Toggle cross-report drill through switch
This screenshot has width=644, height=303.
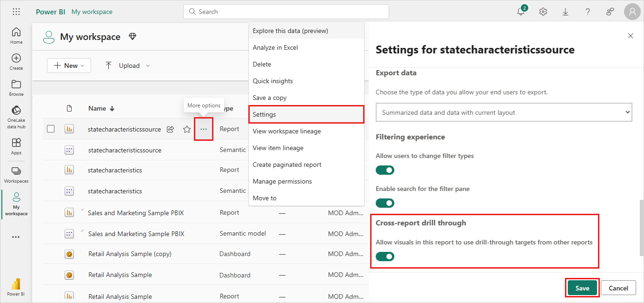tap(385, 257)
